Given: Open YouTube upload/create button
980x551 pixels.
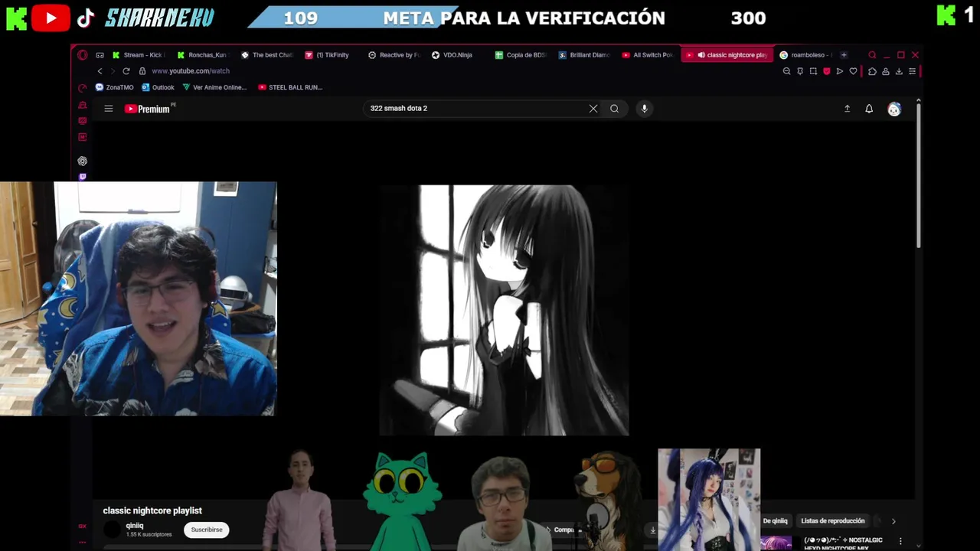Looking at the screenshot, I should pos(847,109).
